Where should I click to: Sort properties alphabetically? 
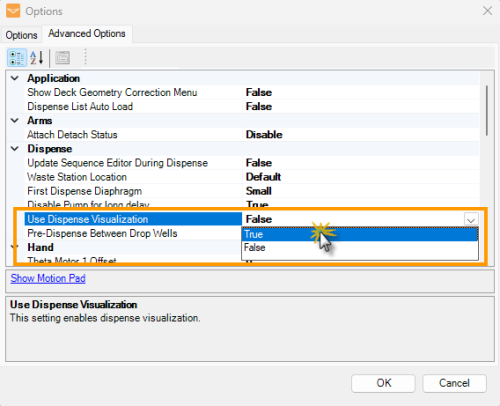[37, 58]
